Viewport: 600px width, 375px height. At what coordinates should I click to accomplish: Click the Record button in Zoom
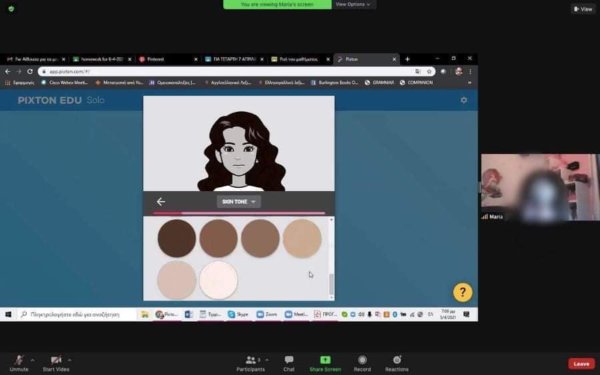[362, 364]
